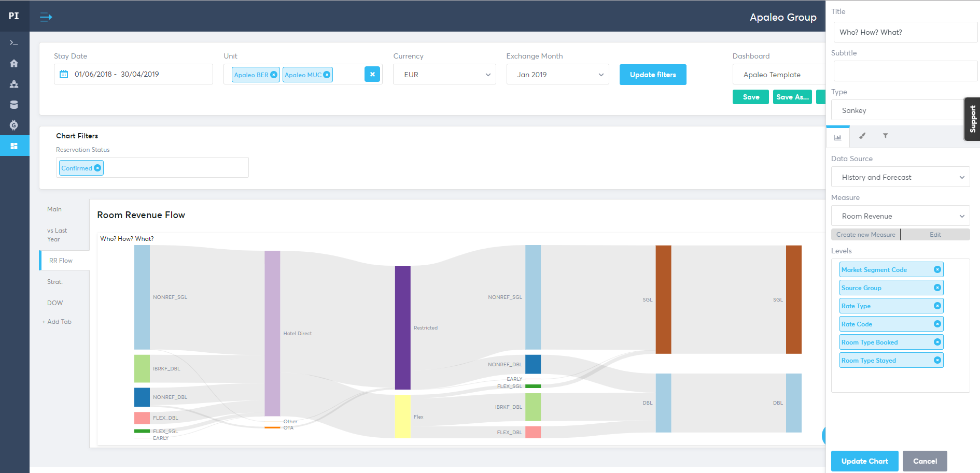Open the Data Source dropdown

(901, 177)
